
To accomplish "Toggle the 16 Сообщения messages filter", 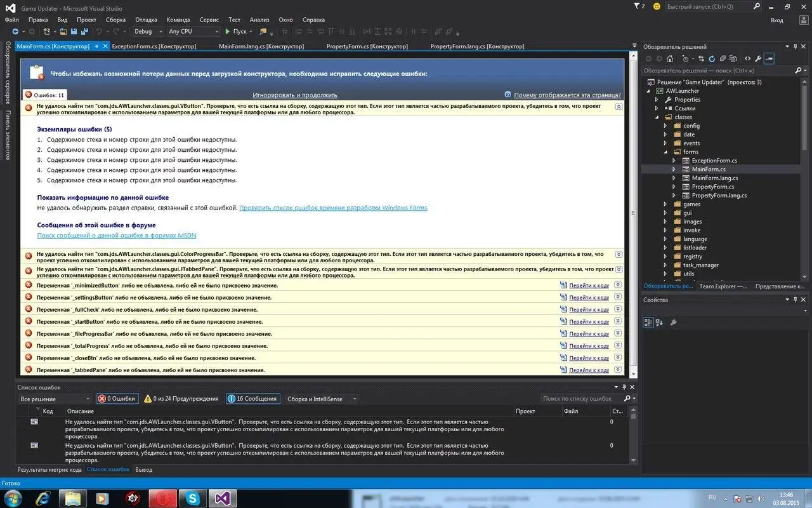I will coord(252,399).
